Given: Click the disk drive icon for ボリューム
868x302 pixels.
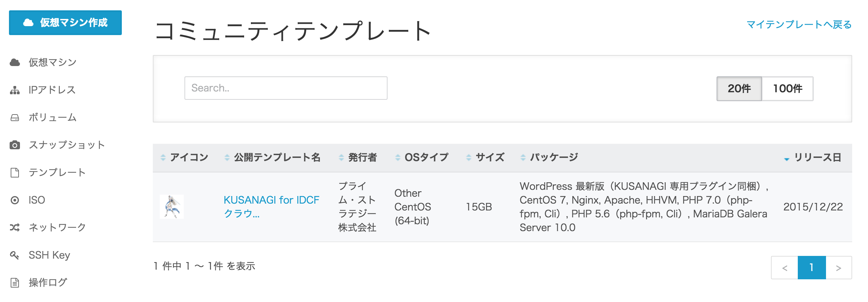Looking at the screenshot, I should point(15,118).
